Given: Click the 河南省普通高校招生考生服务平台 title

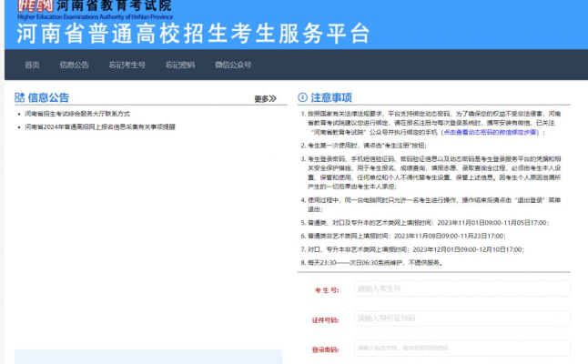Looking at the screenshot, I should pos(193,32).
